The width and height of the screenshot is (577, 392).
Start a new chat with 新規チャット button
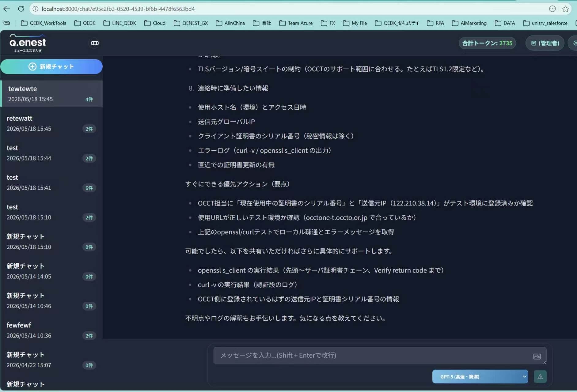51,66
